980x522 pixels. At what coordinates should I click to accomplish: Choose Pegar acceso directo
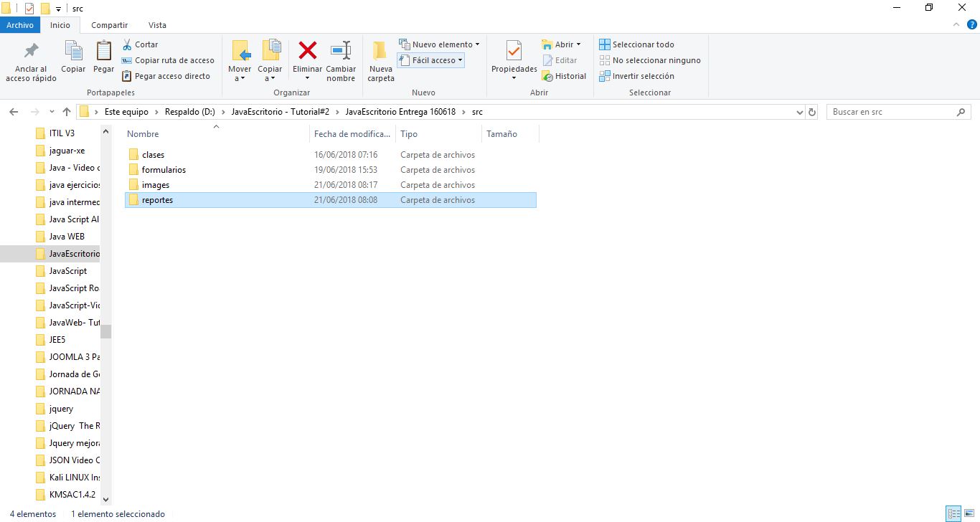pyautogui.click(x=166, y=76)
